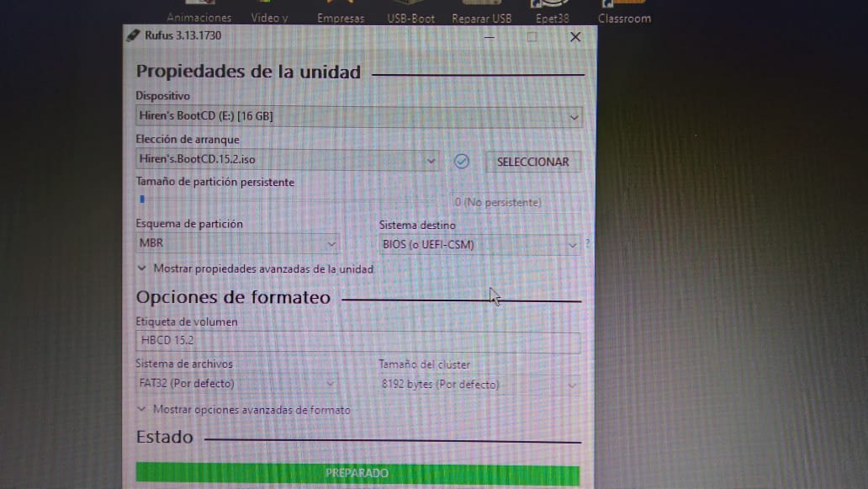The width and height of the screenshot is (868, 489).
Task: Click the Estado heading
Action: (x=164, y=437)
